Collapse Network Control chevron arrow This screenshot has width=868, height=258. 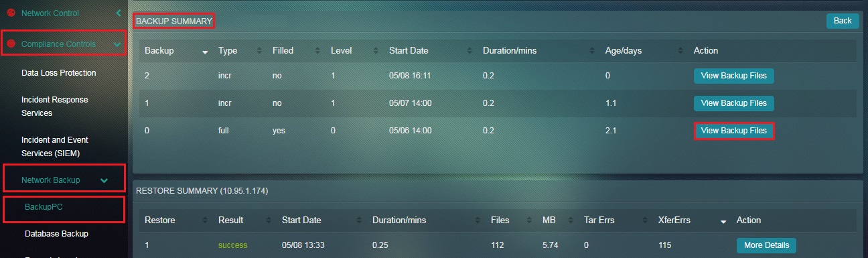118,13
